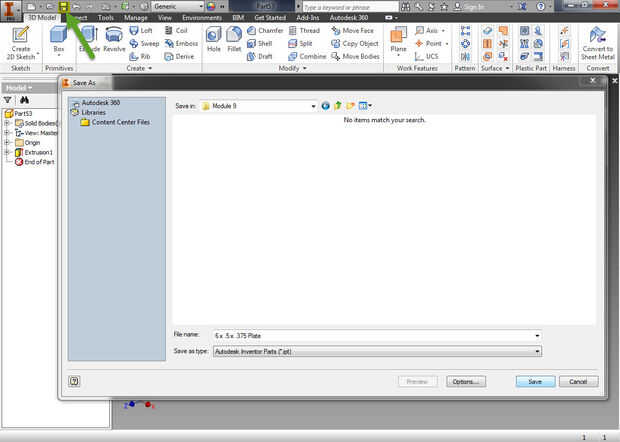Open the Generic material dropdown
The width and height of the screenshot is (620, 442).
pos(178,6)
